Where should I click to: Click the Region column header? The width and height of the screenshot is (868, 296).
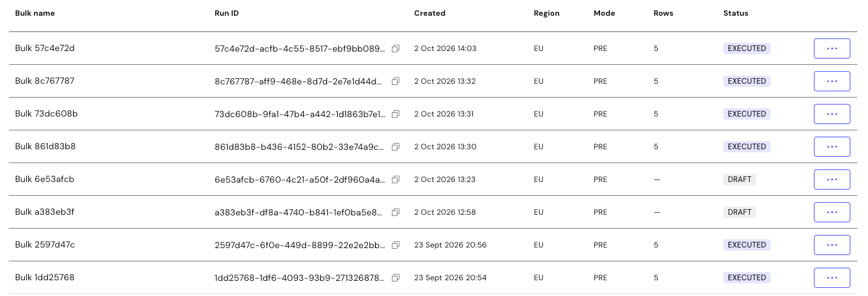(547, 13)
